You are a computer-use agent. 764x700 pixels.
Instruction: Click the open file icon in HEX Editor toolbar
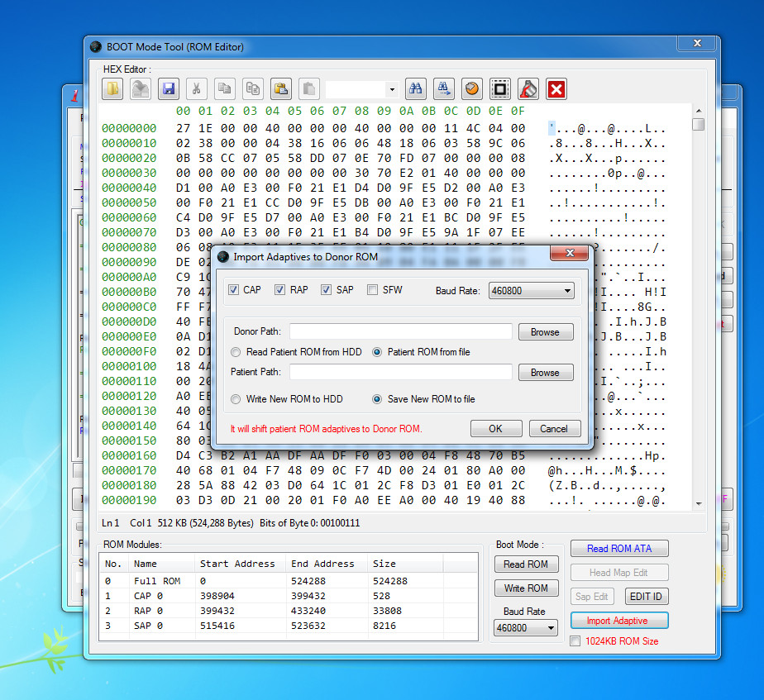point(112,88)
